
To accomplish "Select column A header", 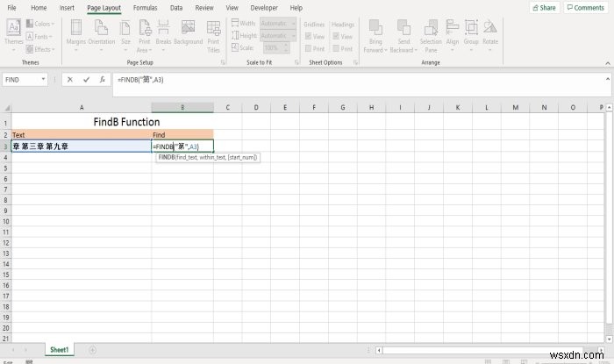I will [82, 108].
